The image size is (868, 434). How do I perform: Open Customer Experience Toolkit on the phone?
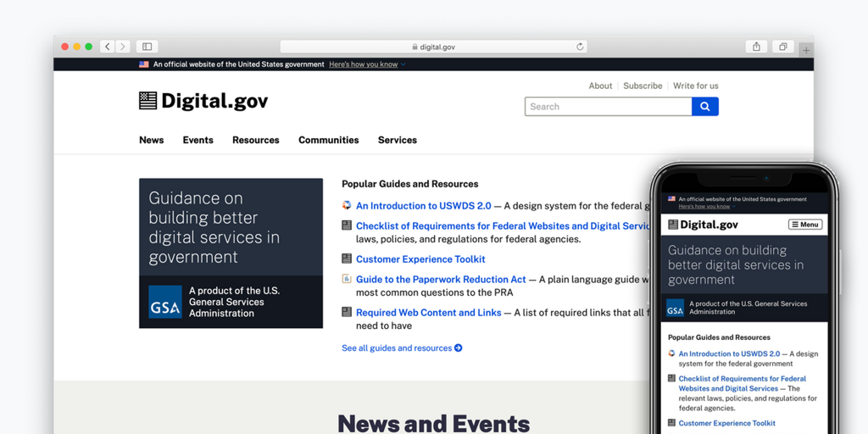pyautogui.click(x=726, y=423)
